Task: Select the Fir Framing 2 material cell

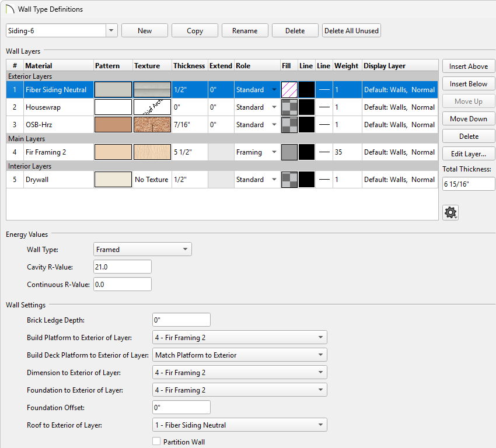Action: [58, 152]
